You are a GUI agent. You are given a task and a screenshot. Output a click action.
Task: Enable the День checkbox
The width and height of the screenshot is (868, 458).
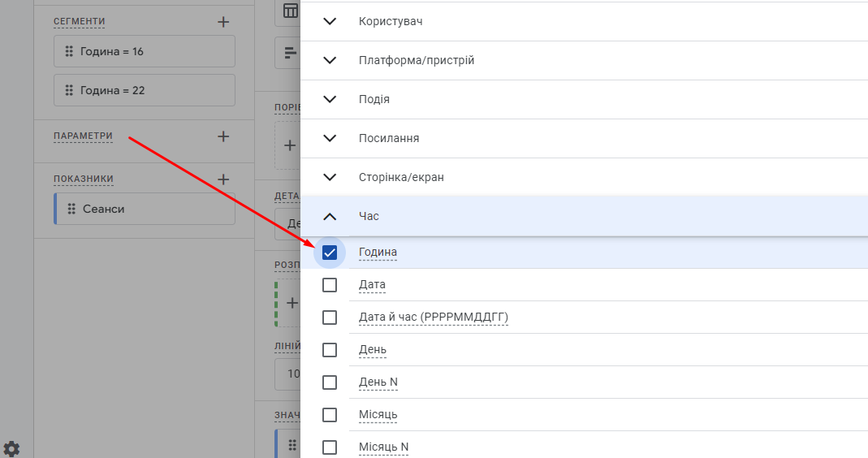[x=330, y=350]
